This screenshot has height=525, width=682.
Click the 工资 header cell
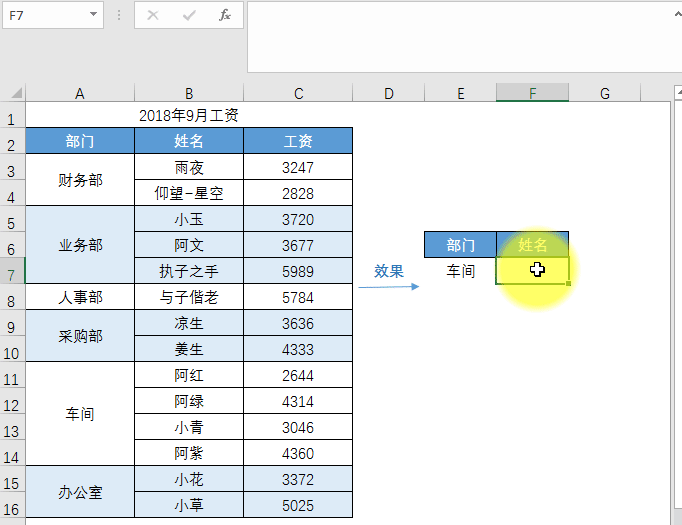coord(298,141)
